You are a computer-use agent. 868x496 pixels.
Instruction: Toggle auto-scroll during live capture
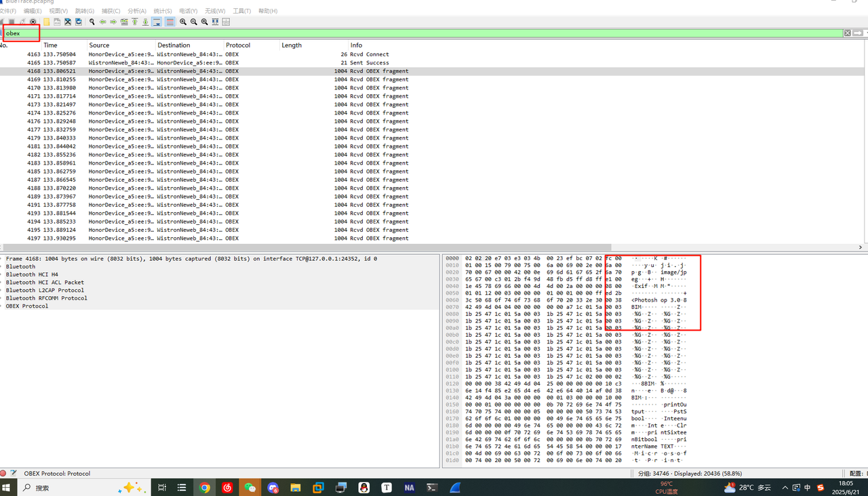tap(157, 22)
